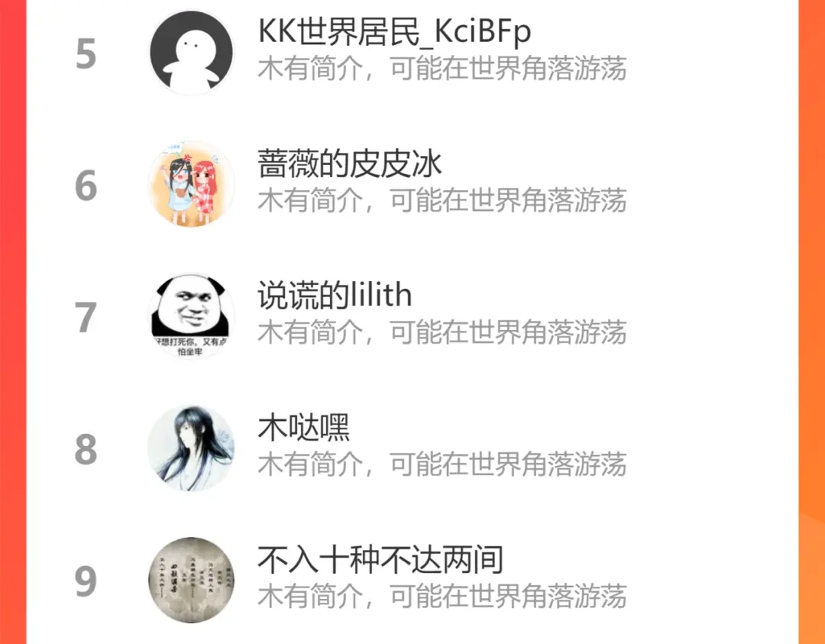825x644 pixels.
Task: Tap the bio line under 木哒嘿
Action: (x=442, y=464)
